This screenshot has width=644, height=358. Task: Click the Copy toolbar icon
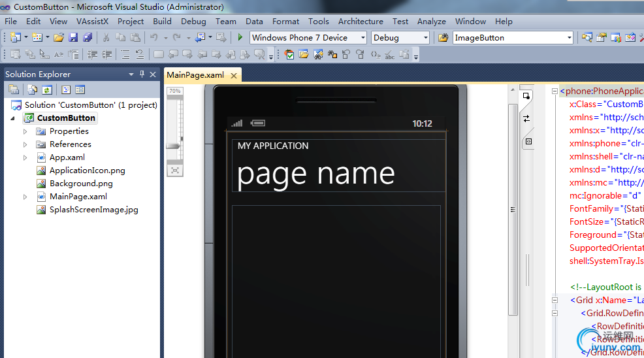120,37
